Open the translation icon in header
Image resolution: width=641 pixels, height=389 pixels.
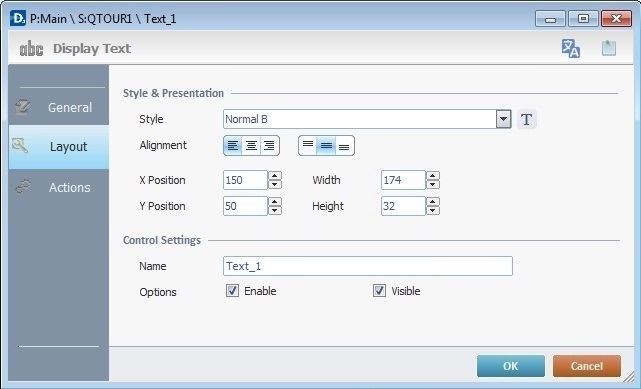(571, 48)
